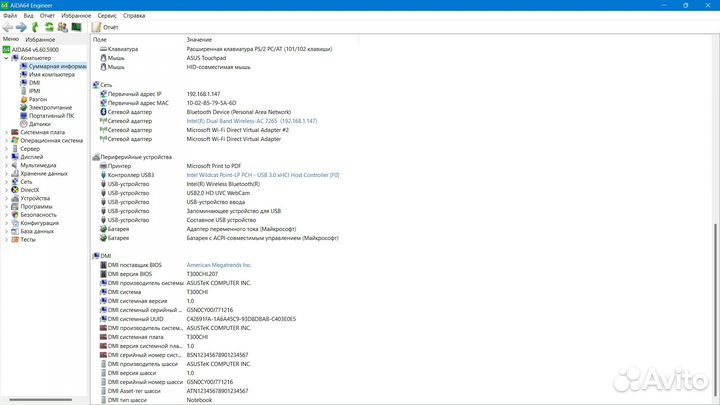Click the Сеть section header icon in the report
Screen dimensions: 720x405
[x=96, y=85]
